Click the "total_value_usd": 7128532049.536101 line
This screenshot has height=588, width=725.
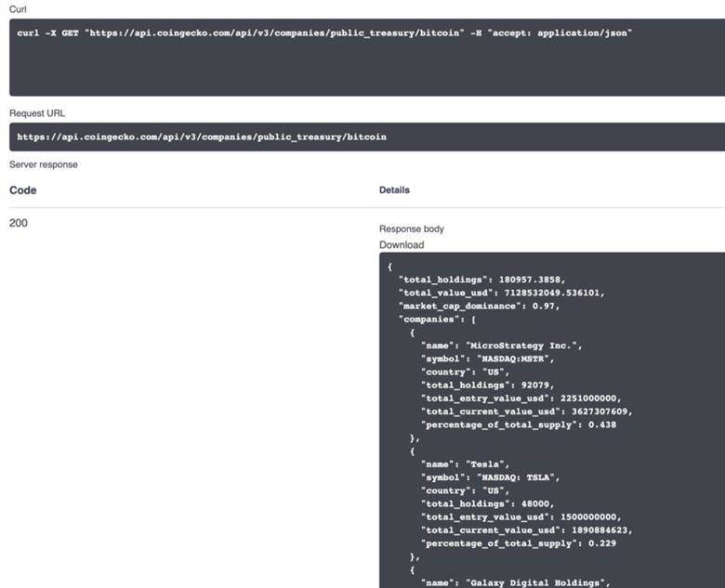pos(502,293)
